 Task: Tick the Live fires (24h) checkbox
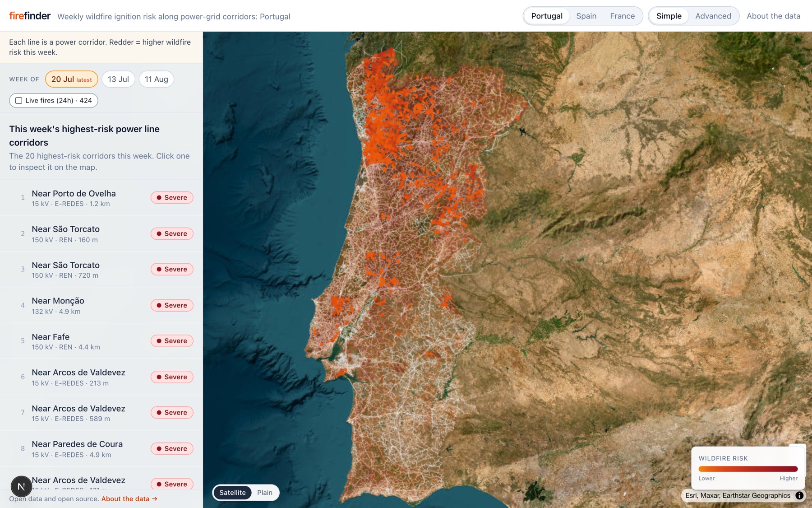click(x=18, y=100)
